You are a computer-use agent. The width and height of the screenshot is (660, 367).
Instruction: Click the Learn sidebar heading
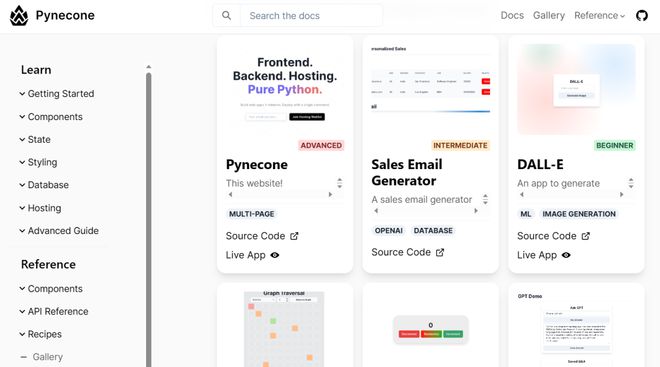coord(36,70)
